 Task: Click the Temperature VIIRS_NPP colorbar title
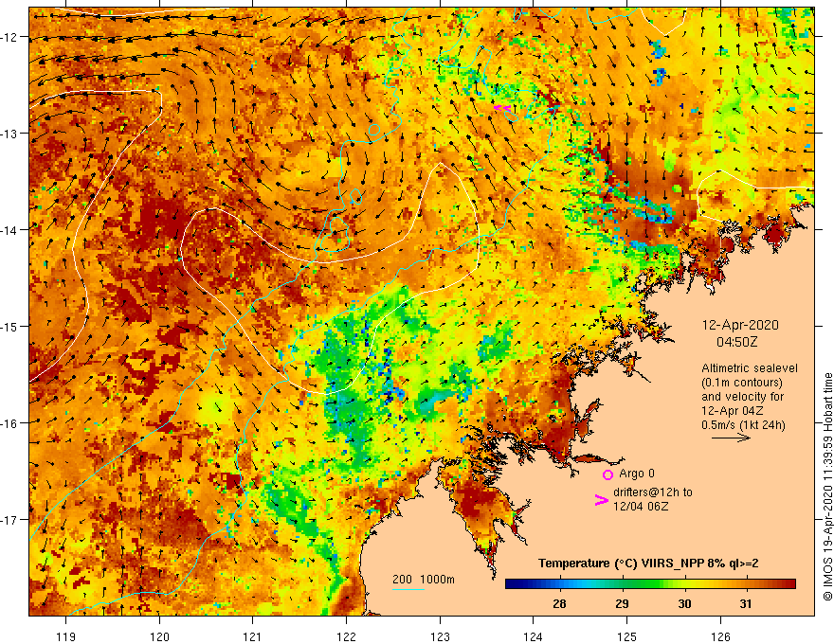tap(648, 563)
